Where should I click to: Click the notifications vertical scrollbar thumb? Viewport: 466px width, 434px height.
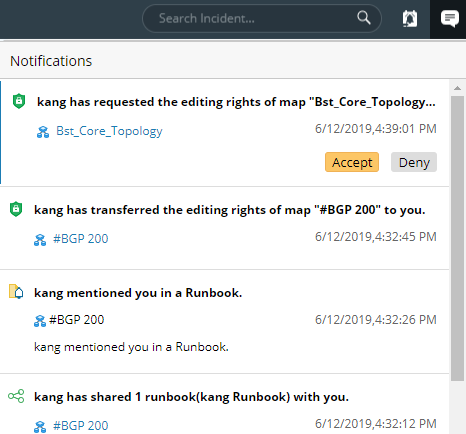coord(457,238)
